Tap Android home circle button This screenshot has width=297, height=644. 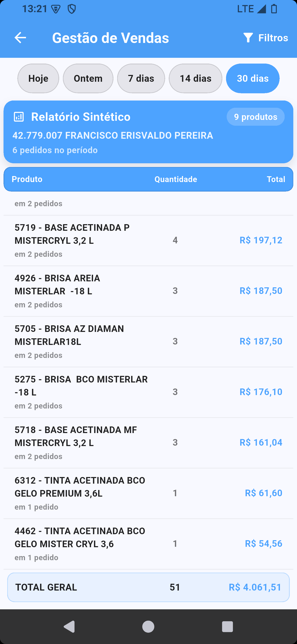click(x=148, y=627)
